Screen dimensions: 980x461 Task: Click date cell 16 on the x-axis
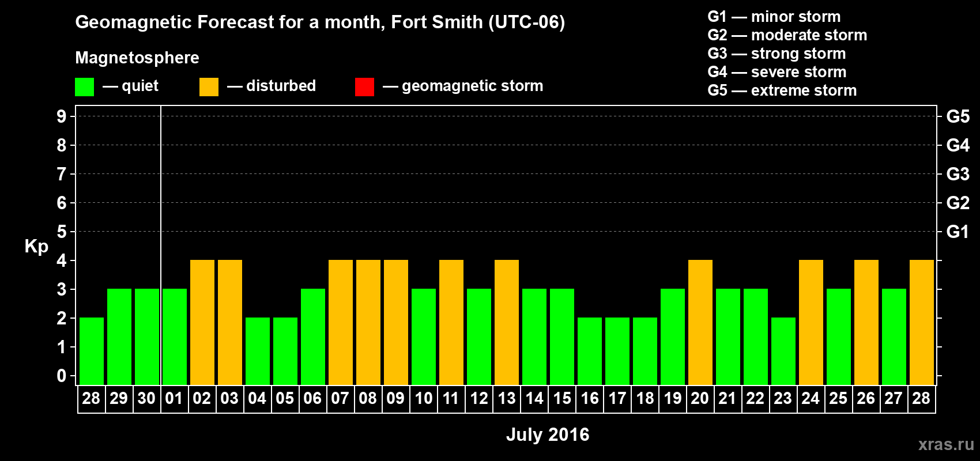pyautogui.click(x=590, y=399)
